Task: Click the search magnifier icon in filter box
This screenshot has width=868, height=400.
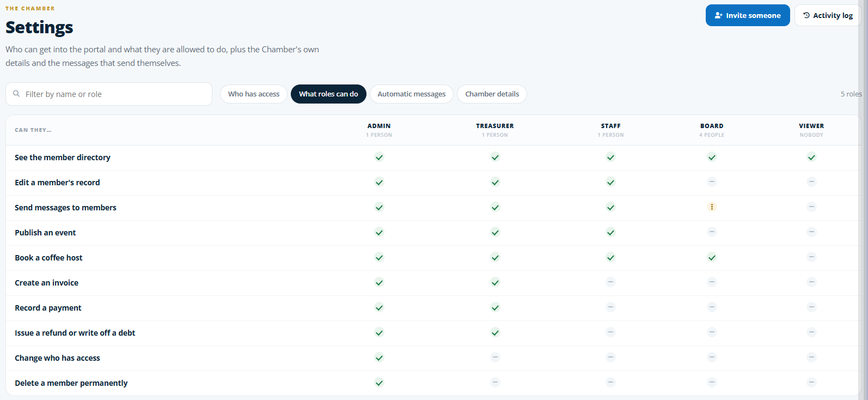Action: click(16, 94)
